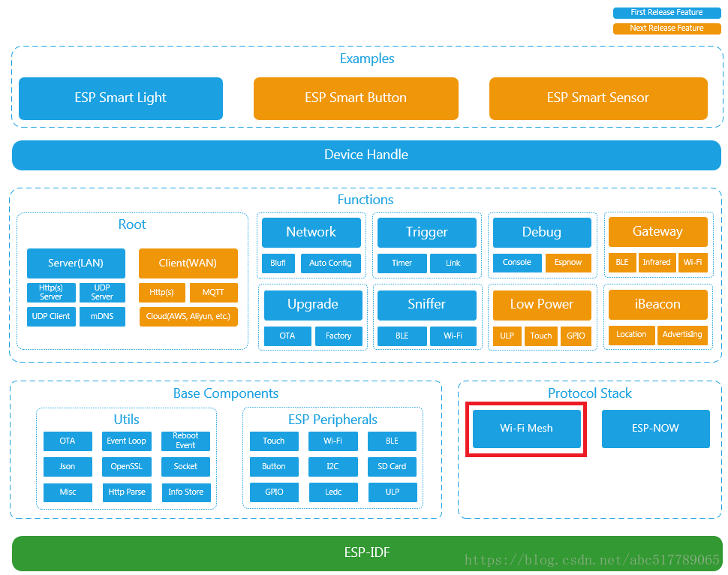The image size is (728, 575).
Task: Click the BLE box under Sniffer
Action: [402, 336]
